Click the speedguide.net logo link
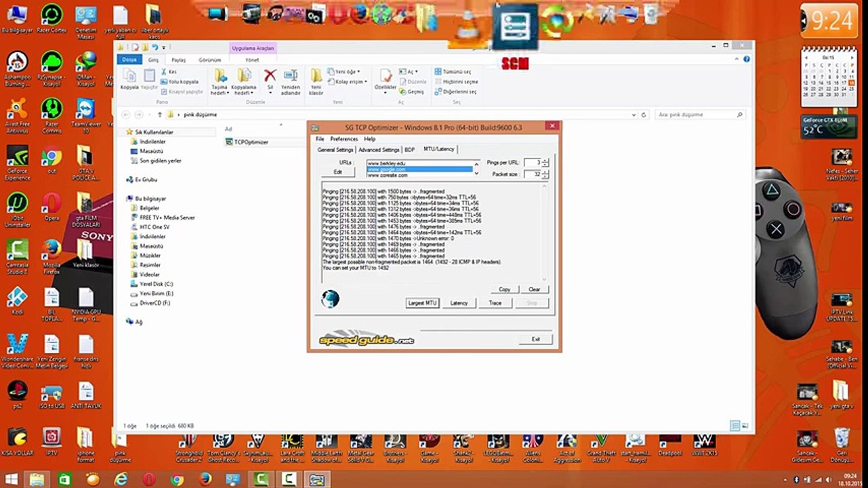The height and width of the screenshot is (488, 868). [x=367, y=339]
